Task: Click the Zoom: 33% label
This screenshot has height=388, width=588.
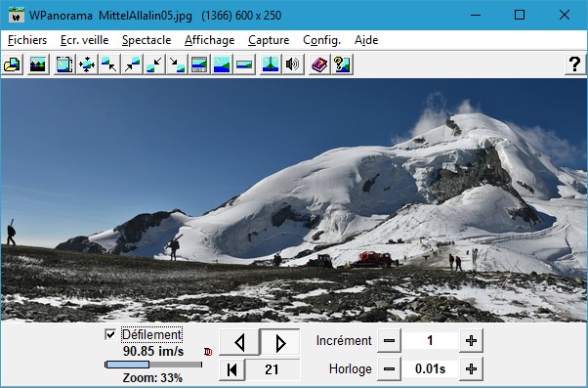Action: click(x=152, y=377)
